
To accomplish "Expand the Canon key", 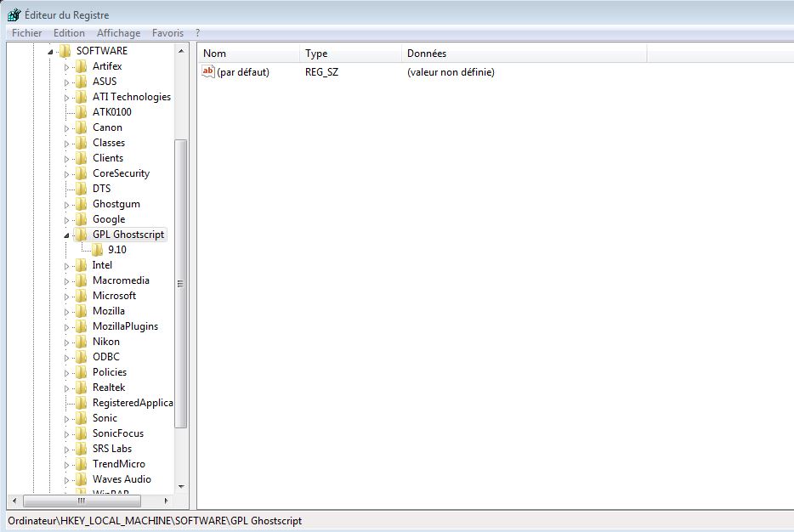I will (x=66, y=128).
